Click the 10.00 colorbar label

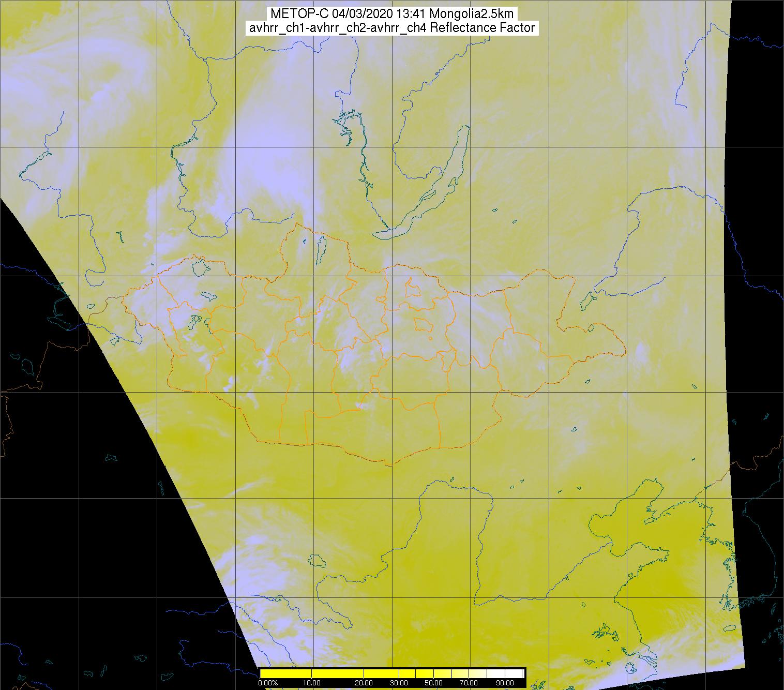[312, 683]
